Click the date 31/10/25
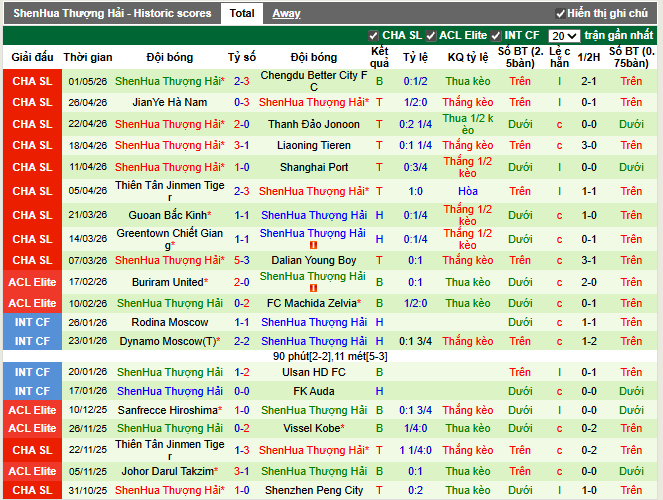The height and width of the screenshot is (500, 663). pyautogui.click(x=88, y=490)
